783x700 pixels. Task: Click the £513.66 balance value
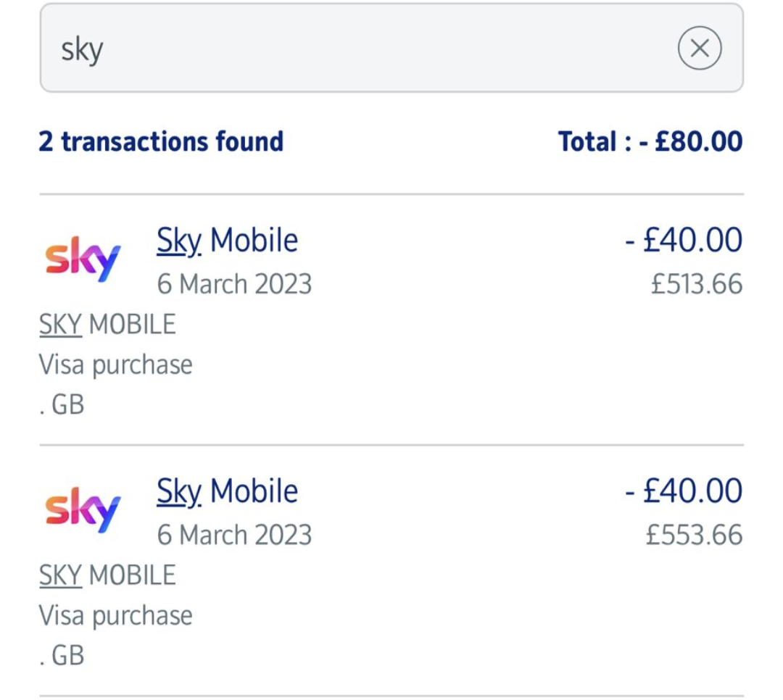(696, 284)
